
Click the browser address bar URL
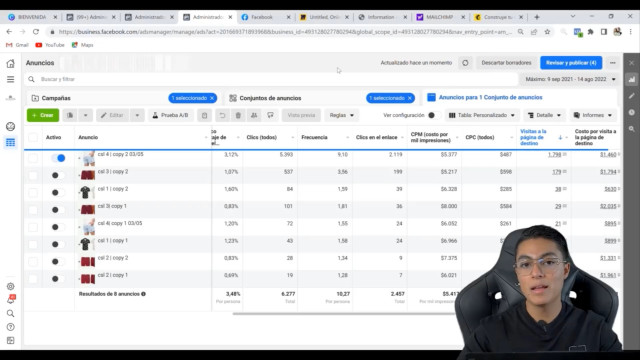(x=284, y=31)
